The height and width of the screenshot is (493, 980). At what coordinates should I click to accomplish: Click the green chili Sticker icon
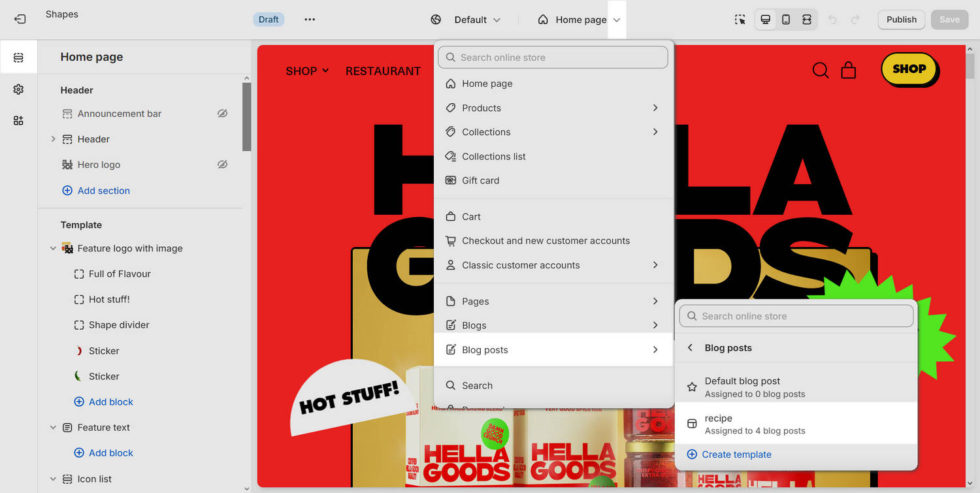79,376
